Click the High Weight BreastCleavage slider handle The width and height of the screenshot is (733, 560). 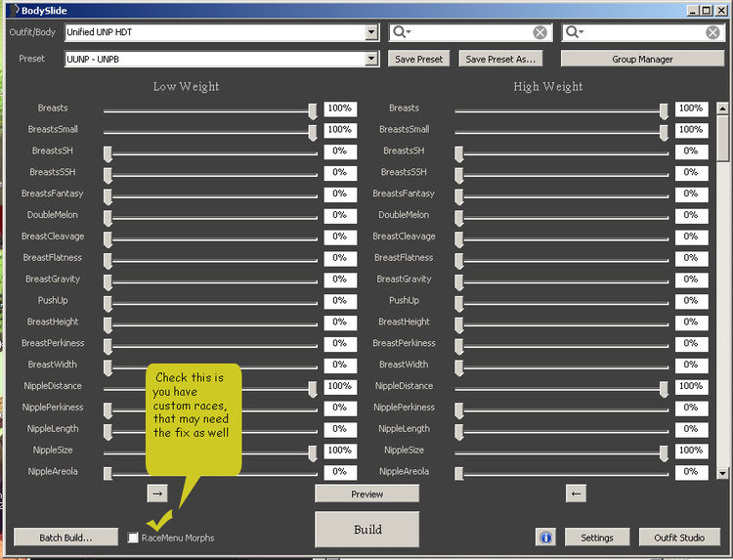pyautogui.click(x=459, y=239)
